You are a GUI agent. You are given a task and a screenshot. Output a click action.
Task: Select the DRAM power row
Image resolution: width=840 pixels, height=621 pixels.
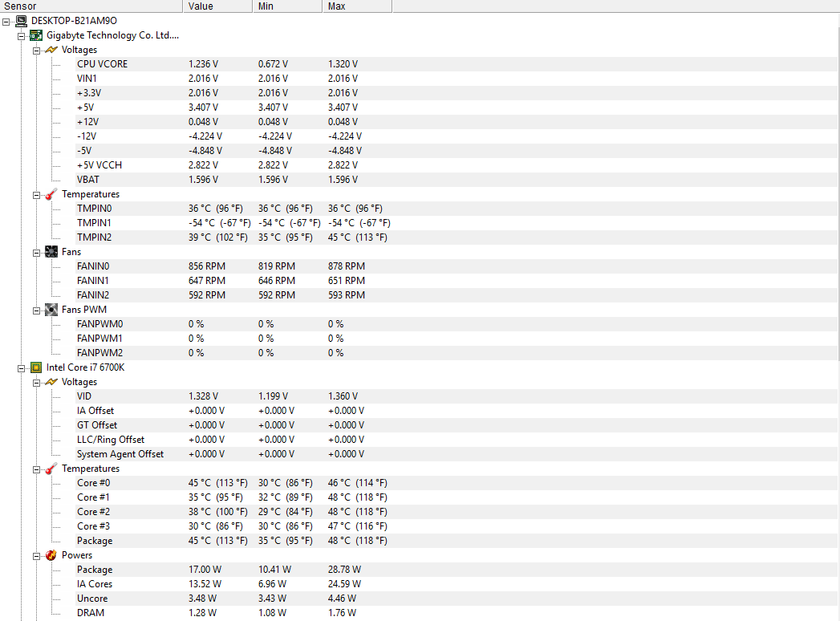pos(457,613)
